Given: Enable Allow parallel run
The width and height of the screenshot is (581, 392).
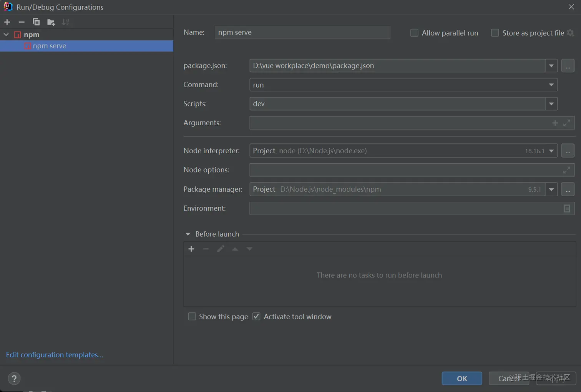Looking at the screenshot, I should click(x=414, y=33).
